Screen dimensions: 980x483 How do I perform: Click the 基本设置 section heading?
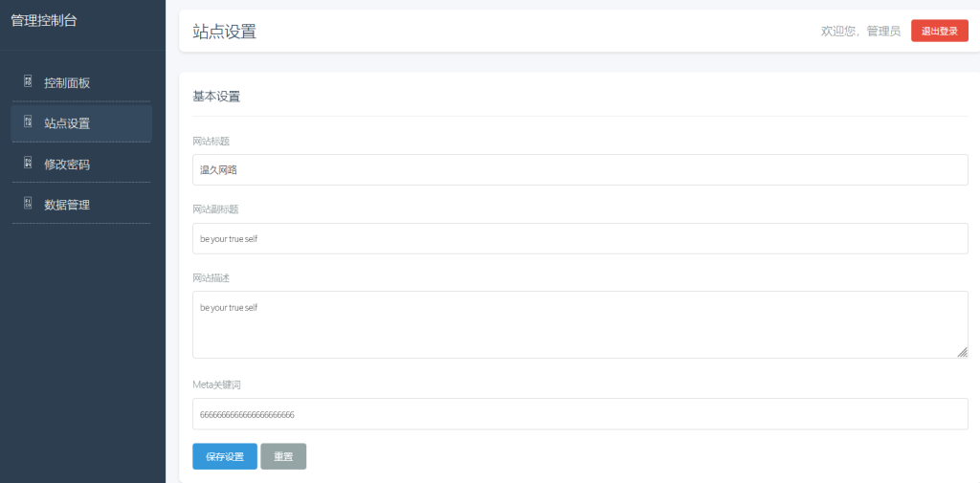tap(216, 97)
